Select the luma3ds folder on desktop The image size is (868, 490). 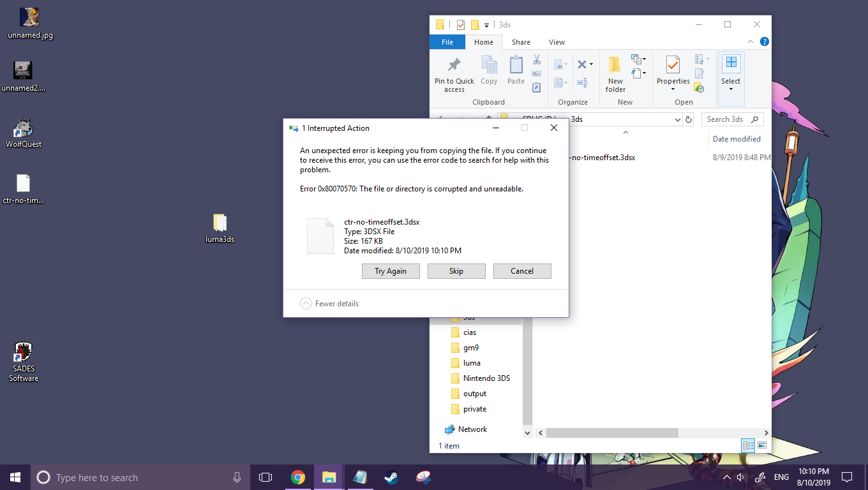[x=220, y=228]
